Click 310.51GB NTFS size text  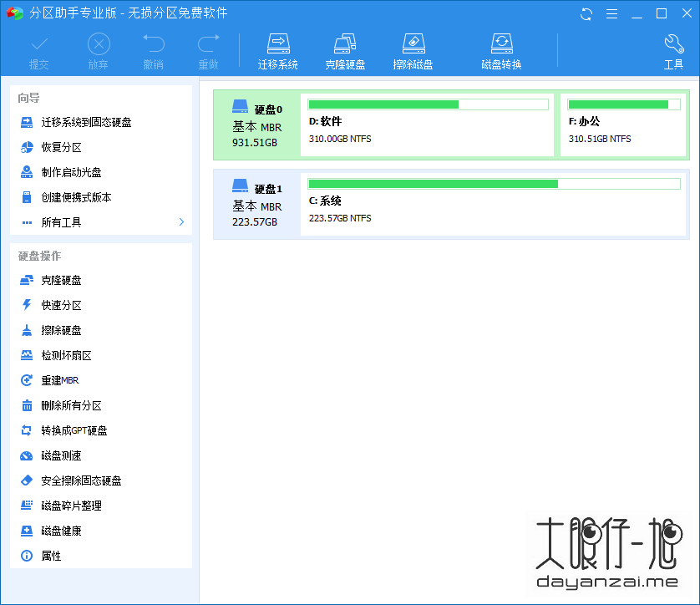click(x=600, y=139)
